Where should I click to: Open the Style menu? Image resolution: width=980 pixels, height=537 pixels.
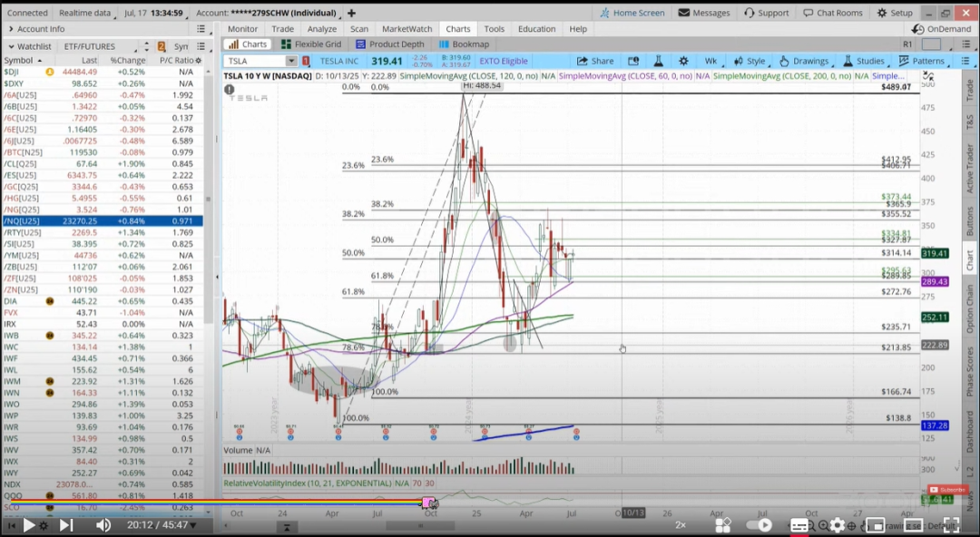[749, 61]
